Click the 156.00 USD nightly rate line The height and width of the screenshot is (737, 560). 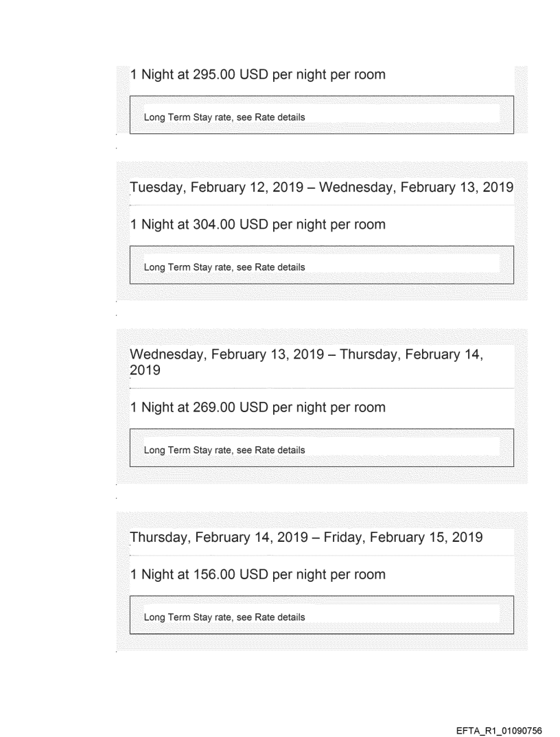pos(257,574)
